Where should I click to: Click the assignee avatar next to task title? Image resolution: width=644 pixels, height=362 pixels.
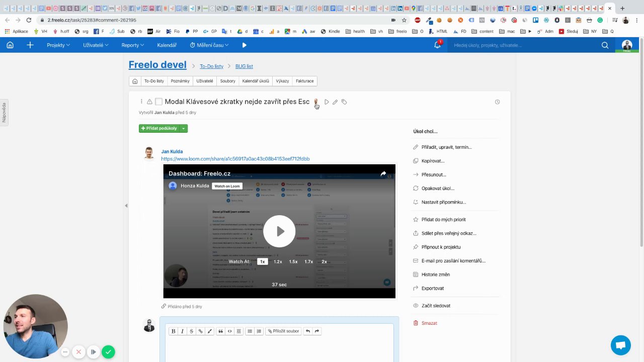(x=316, y=102)
